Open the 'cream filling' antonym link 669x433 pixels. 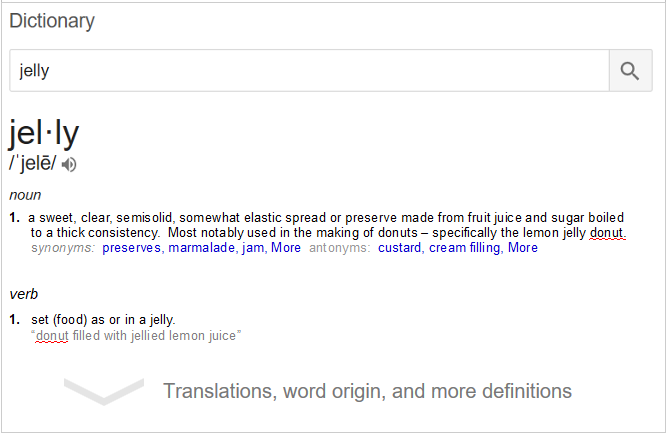point(464,248)
